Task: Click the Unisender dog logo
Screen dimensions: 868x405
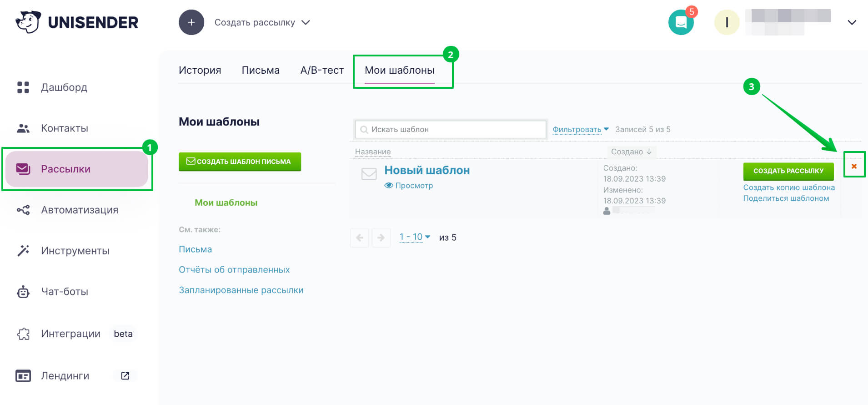Action: [28, 22]
